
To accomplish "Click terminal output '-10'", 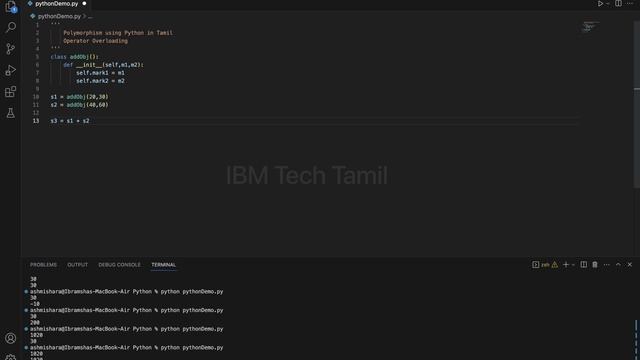I will (35, 304).
